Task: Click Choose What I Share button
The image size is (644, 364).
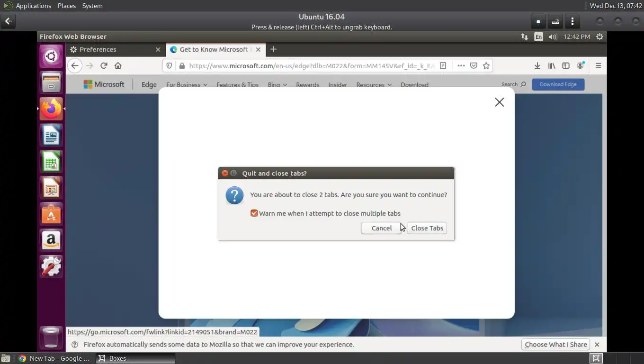Action: (555, 345)
